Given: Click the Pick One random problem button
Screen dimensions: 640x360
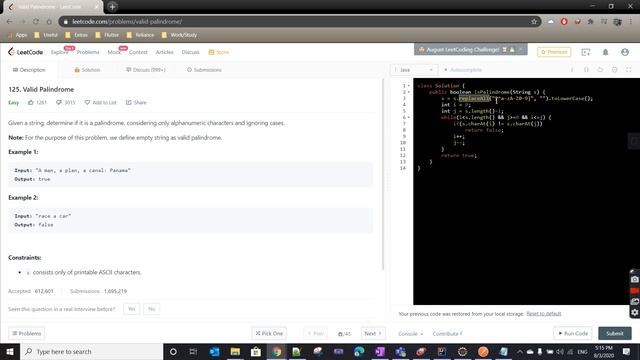Looking at the screenshot, I should [269, 333].
